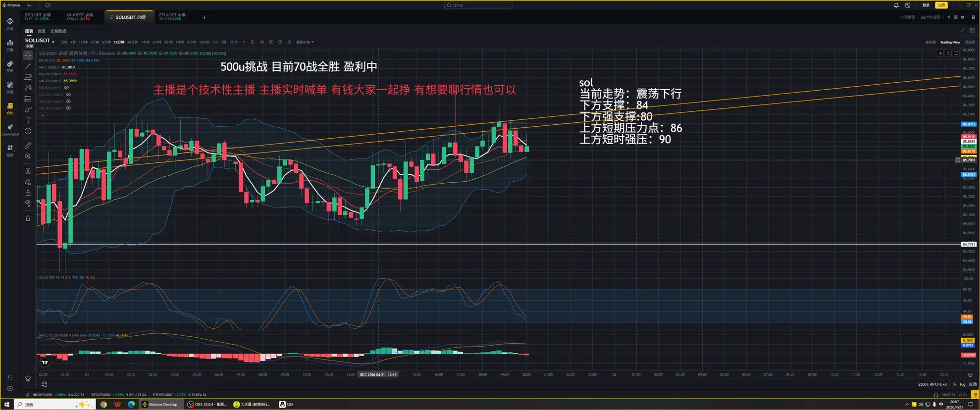Viewport: 980px width, 410px height.
Task: Toggle visibility of MA 240 indicator
Action: (x=68, y=101)
